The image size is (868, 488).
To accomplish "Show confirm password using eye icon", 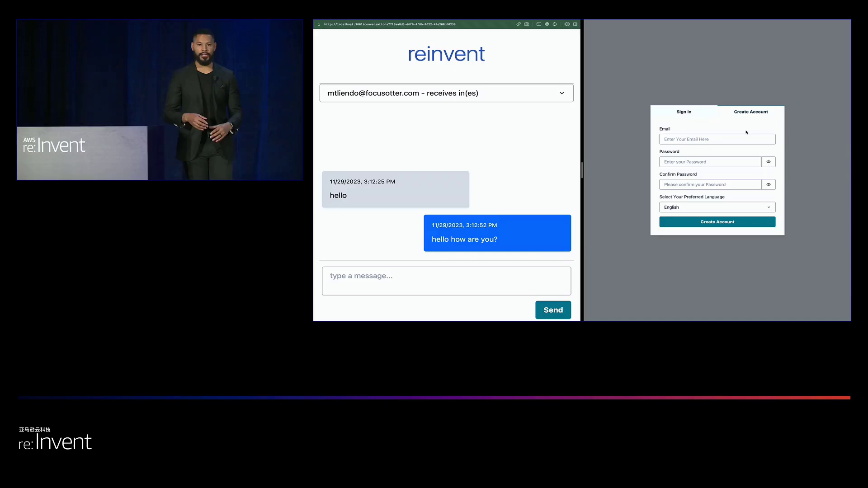I will (x=768, y=184).
